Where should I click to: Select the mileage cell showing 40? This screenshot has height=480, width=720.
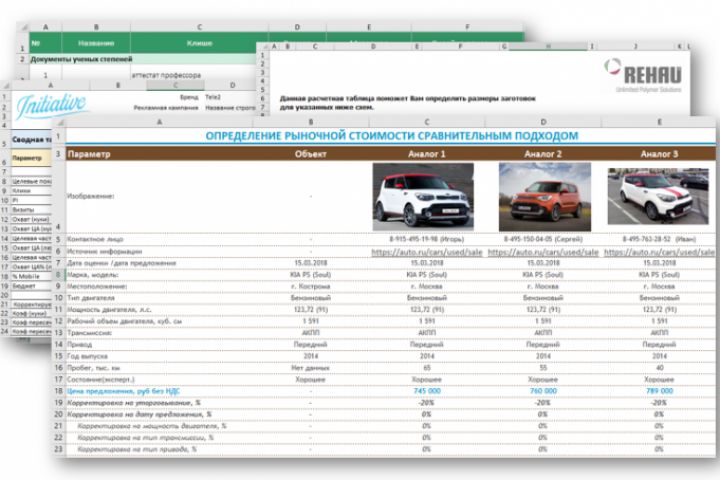[x=659, y=368]
